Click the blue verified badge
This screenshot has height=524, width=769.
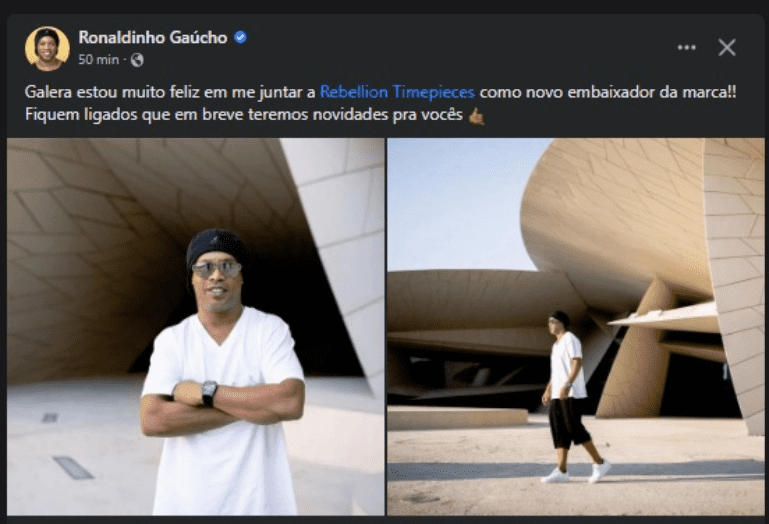240,37
